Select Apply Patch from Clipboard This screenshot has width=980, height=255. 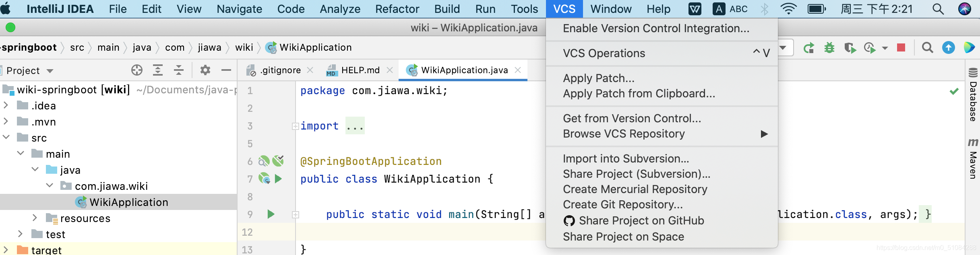[662, 94]
